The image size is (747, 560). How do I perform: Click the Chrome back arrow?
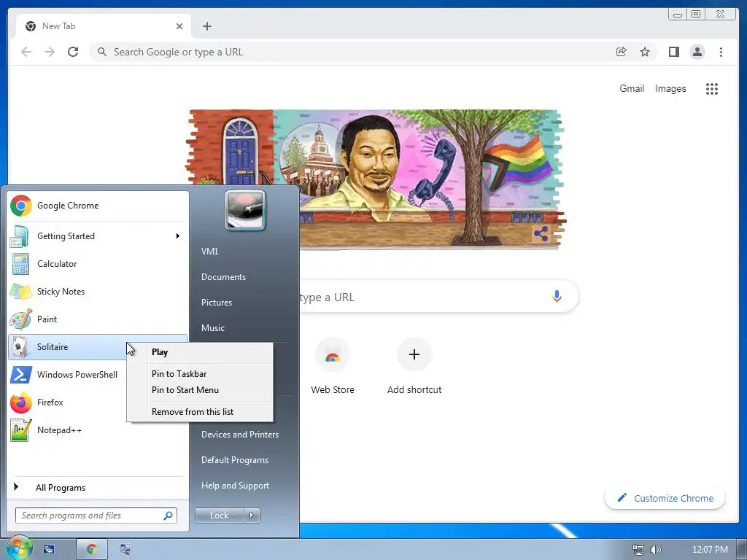(x=26, y=52)
